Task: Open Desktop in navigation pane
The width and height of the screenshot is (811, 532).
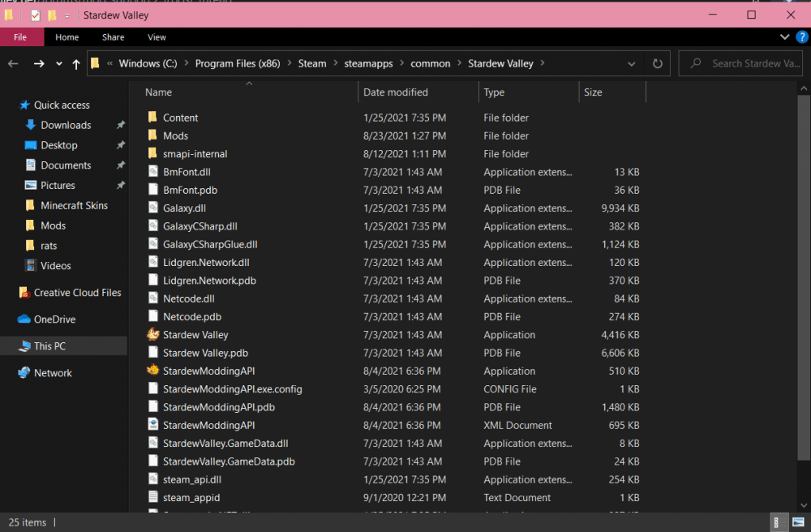Action: (x=59, y=145)
